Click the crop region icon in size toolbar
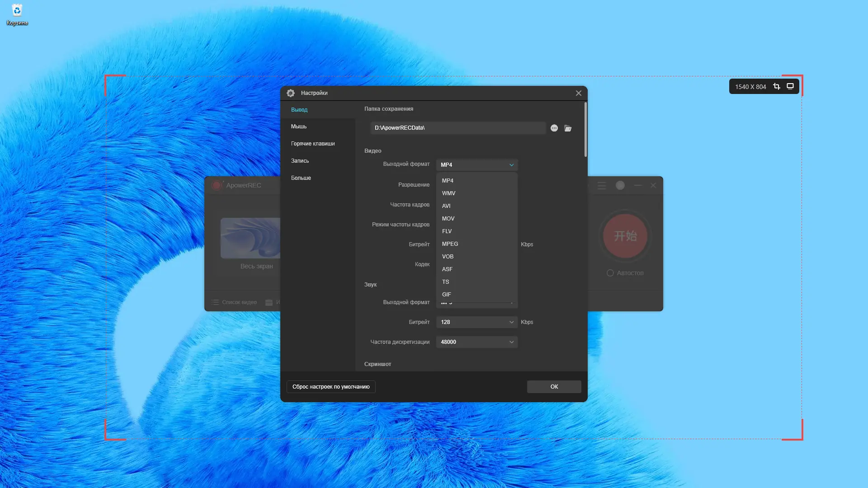This screenshot has height=488, width=868. click(x=777, y=86)
